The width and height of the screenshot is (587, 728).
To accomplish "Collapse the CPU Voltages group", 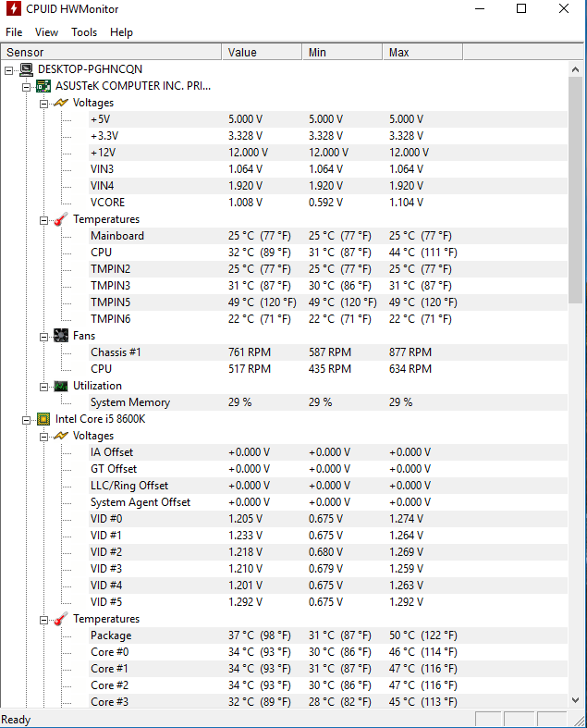I will [44, 438].
